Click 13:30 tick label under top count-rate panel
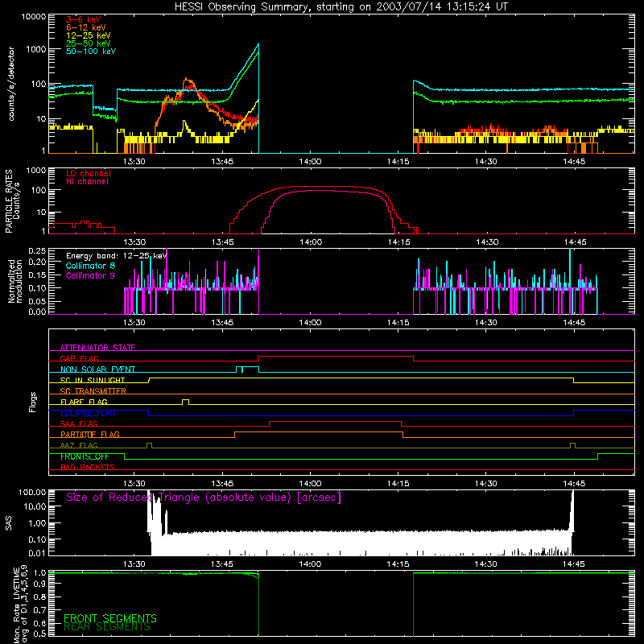The height and width of the screenshot is (644, 644). 134,162
